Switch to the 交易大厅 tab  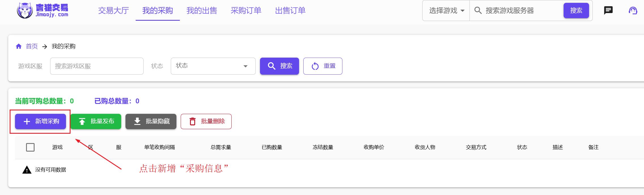pyautogui.click(x=113, y=11)
